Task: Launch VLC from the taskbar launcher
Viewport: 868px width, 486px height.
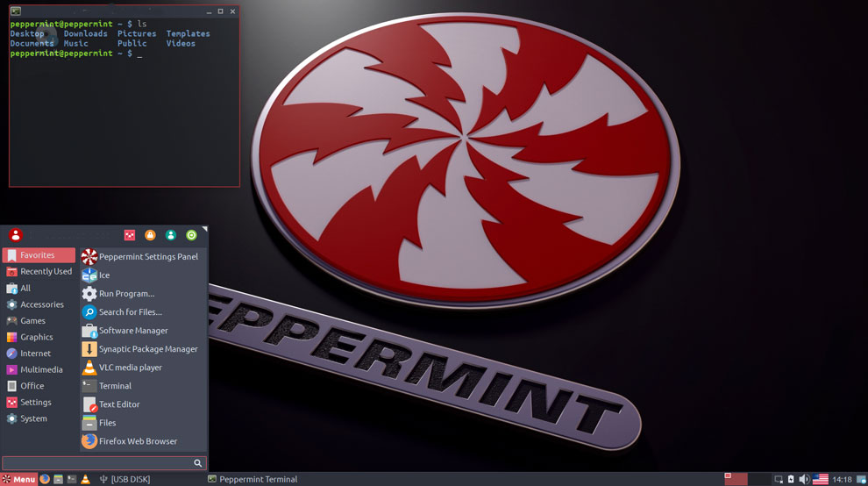Action: pos(85,479)
